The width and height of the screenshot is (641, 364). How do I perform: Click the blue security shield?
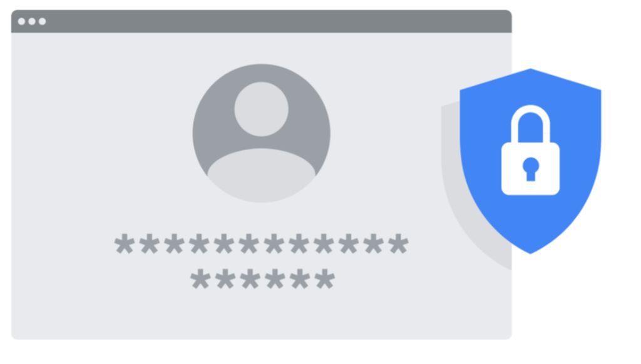[x=530, y=161]
